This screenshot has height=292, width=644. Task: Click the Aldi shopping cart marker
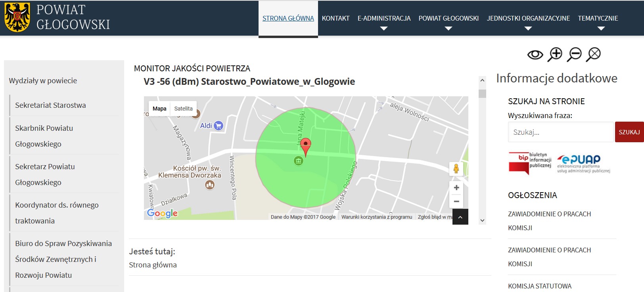click(x=218, y=126)
